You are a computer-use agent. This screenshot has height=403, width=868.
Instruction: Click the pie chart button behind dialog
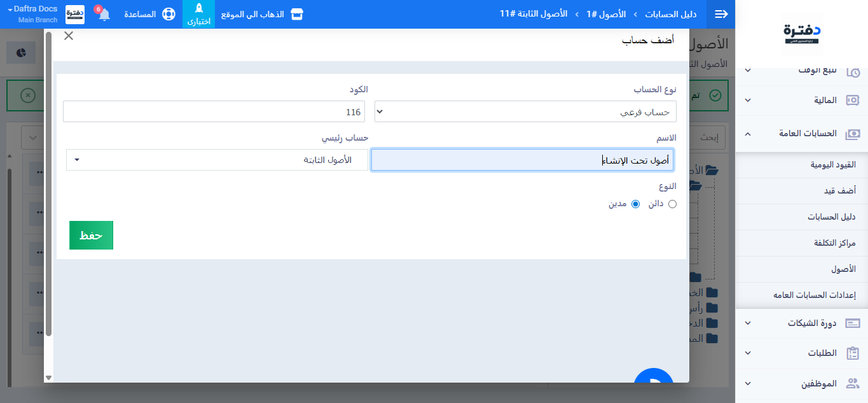tap(21, 53)
